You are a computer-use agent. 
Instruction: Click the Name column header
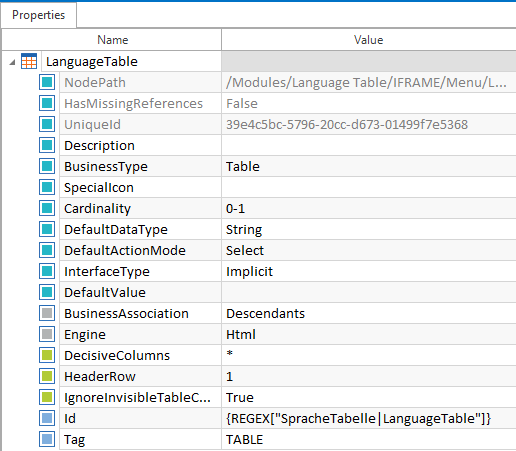[x=112, y=40]
